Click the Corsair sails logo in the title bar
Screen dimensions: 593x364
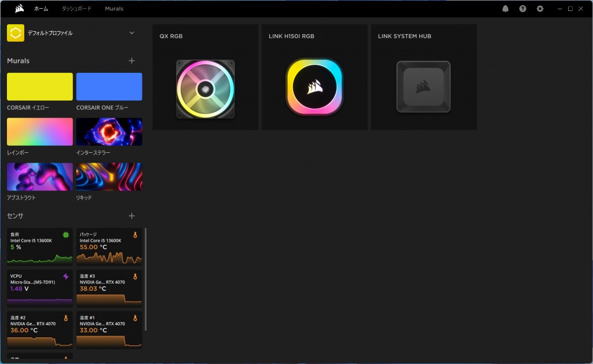click(19, 8)
